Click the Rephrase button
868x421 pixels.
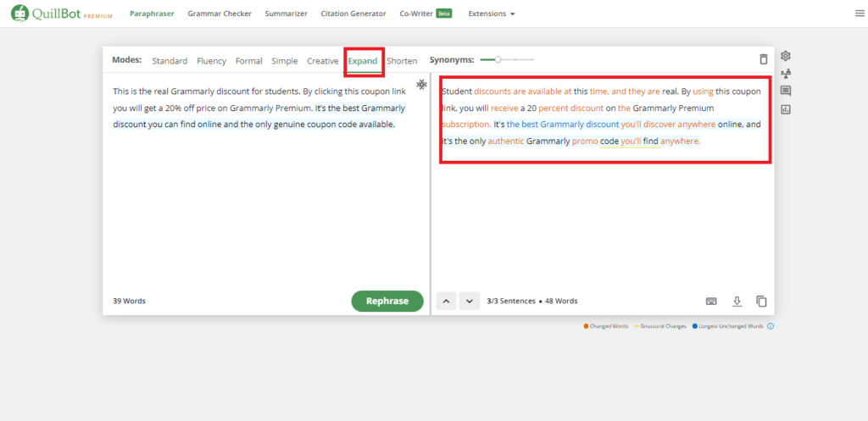[x=387, y=302]
